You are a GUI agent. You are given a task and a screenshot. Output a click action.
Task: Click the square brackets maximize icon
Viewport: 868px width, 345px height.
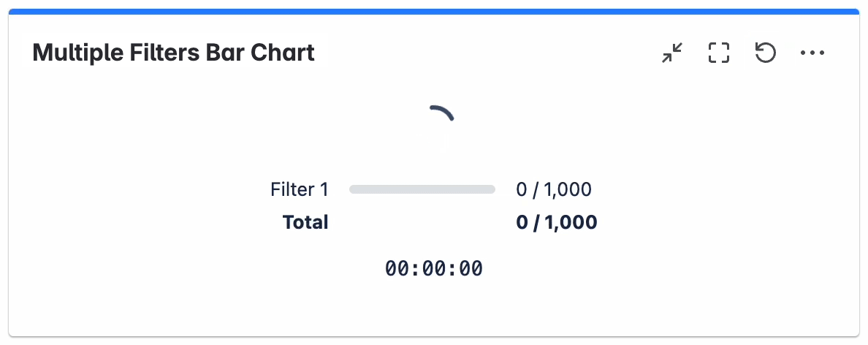(719, 53)
